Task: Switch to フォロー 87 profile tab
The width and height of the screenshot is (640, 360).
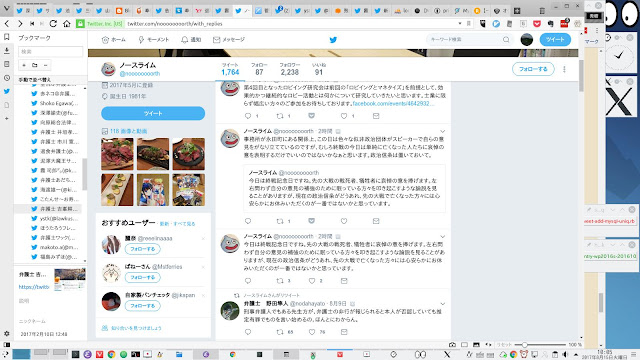Action: (259, 69)
